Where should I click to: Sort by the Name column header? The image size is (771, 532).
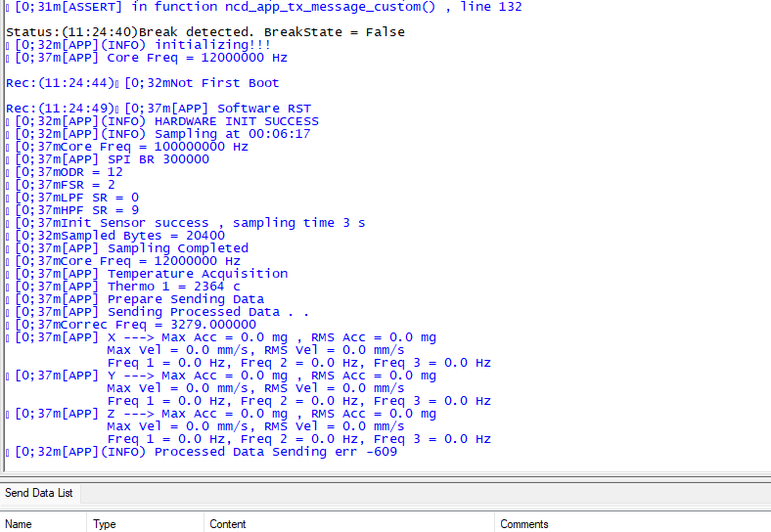tap(20, 524)
